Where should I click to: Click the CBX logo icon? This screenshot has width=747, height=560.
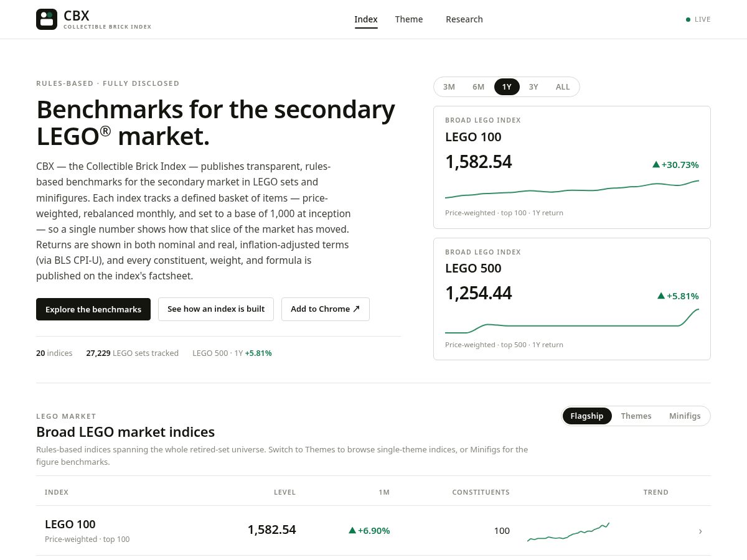coord(47,19)
